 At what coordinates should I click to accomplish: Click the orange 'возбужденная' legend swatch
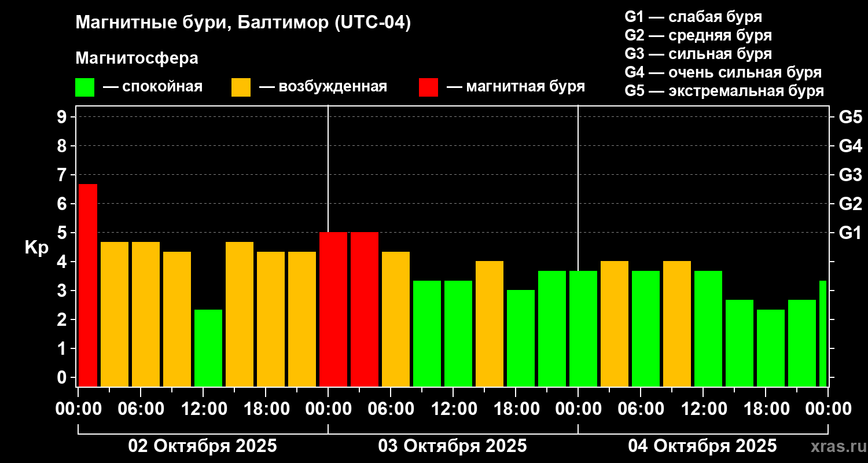pos(241,87)
